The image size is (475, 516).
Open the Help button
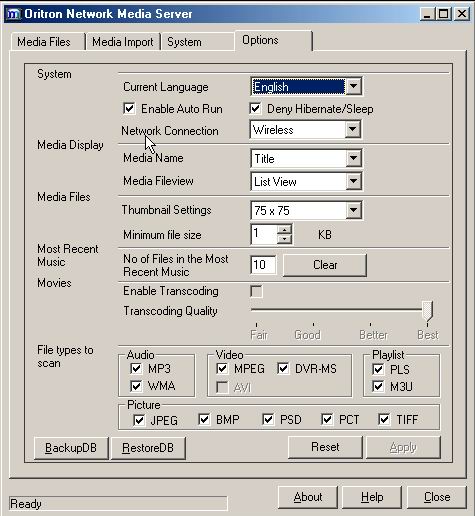[x=372, y=497]
